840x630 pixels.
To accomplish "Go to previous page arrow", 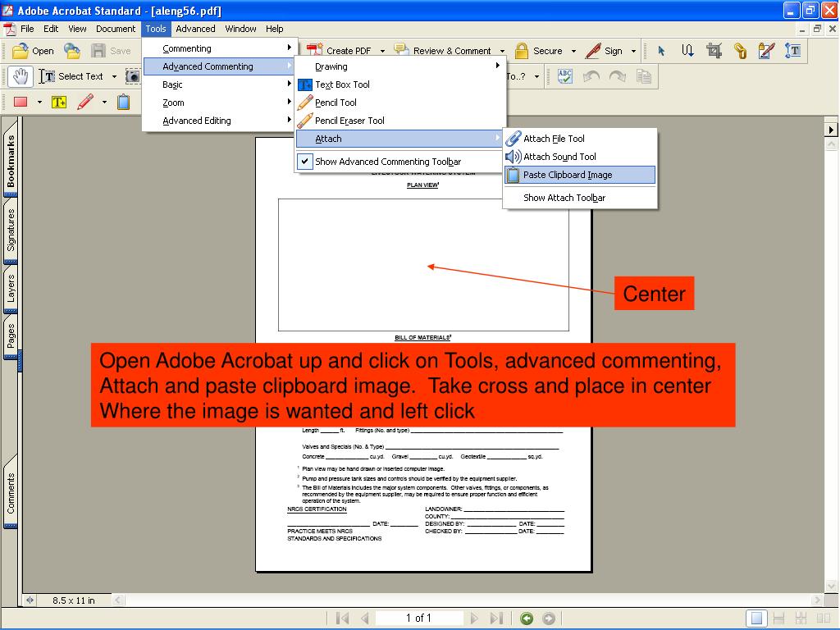I will point(365,619).
